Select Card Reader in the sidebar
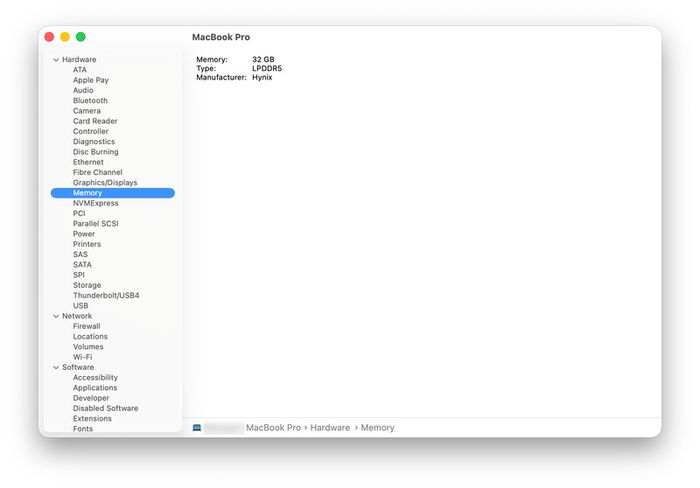Viewport: 700px width, 488px height. click(95, 121)
